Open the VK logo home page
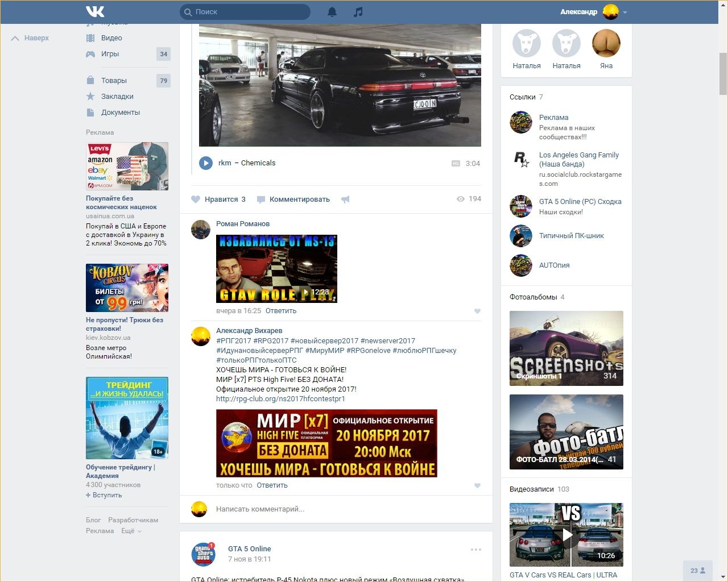The image size is (728, 582). click(x=95, y=11)
